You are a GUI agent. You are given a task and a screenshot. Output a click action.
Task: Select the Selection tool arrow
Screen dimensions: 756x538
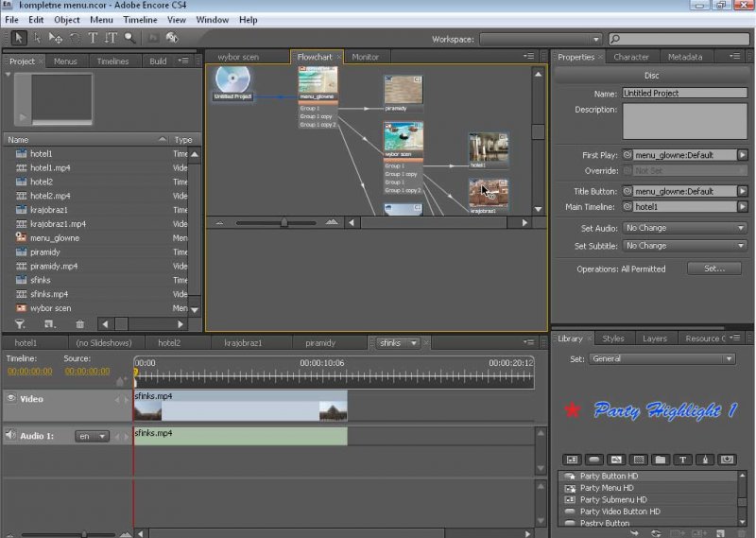tap(18, 39)
